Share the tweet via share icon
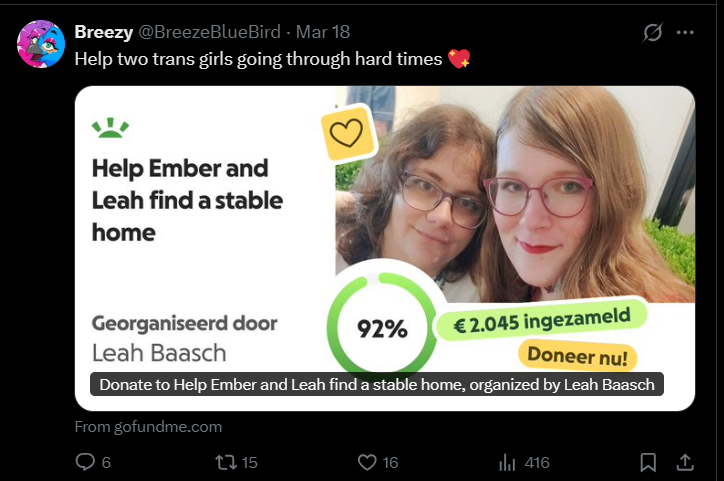Screen dimensions: 724x481 686,462
